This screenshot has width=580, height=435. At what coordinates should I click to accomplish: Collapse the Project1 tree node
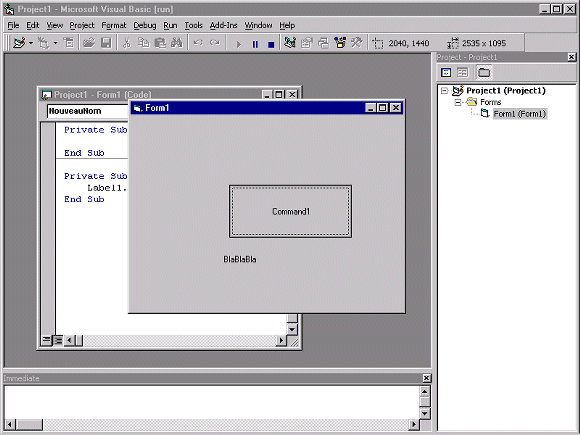[444, 91]
